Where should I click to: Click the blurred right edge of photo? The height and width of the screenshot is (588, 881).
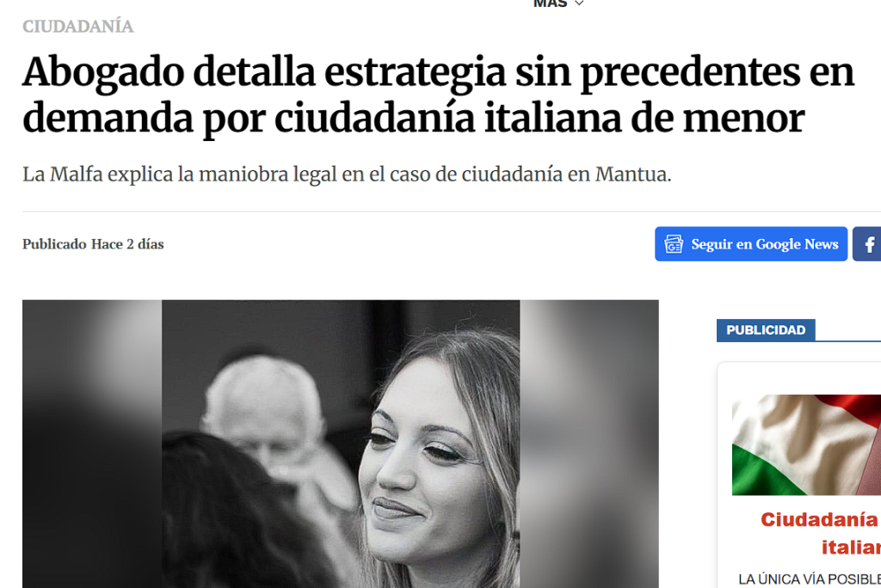point(588,444)
